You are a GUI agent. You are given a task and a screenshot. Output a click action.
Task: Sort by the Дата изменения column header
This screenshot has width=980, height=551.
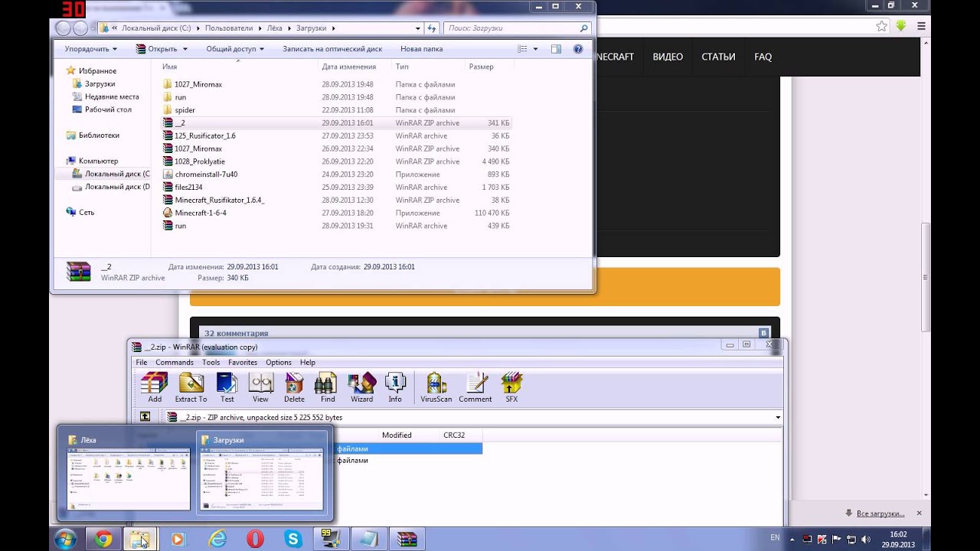349,67
